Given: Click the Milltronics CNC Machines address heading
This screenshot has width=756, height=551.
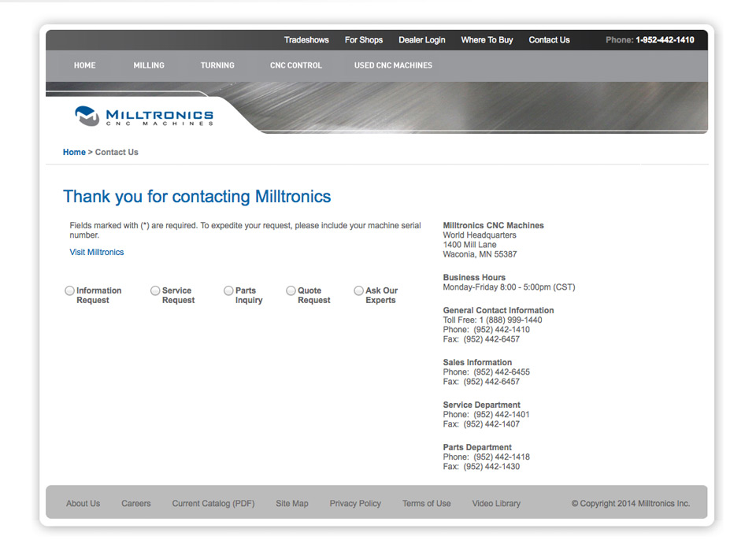Looking at the screenshot, I should click(493, 226).
